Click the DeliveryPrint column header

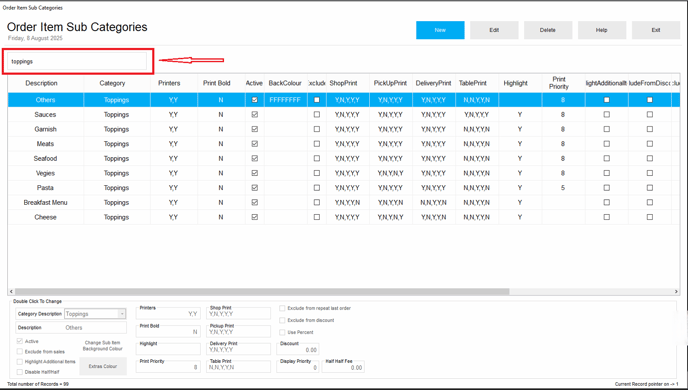(434, 83)
